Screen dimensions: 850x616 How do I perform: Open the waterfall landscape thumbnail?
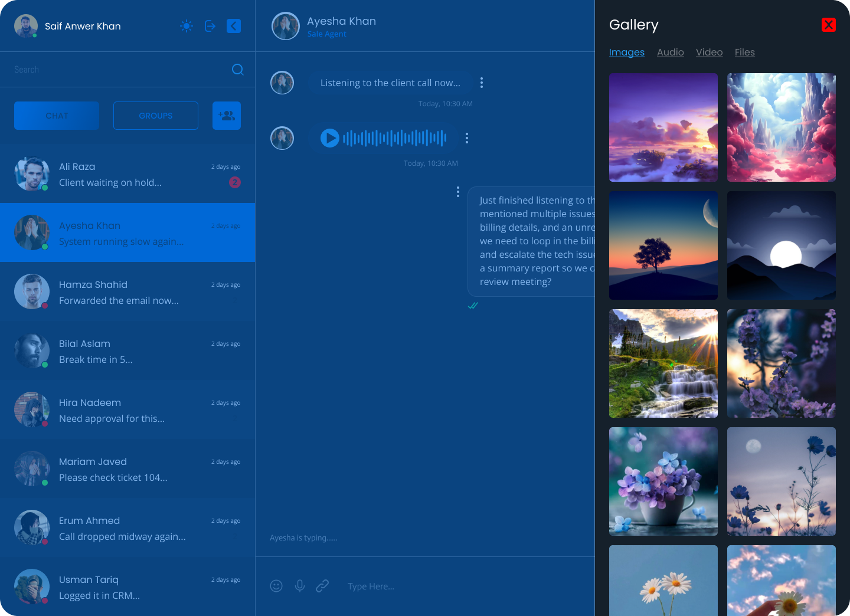[x=663, y=363]
